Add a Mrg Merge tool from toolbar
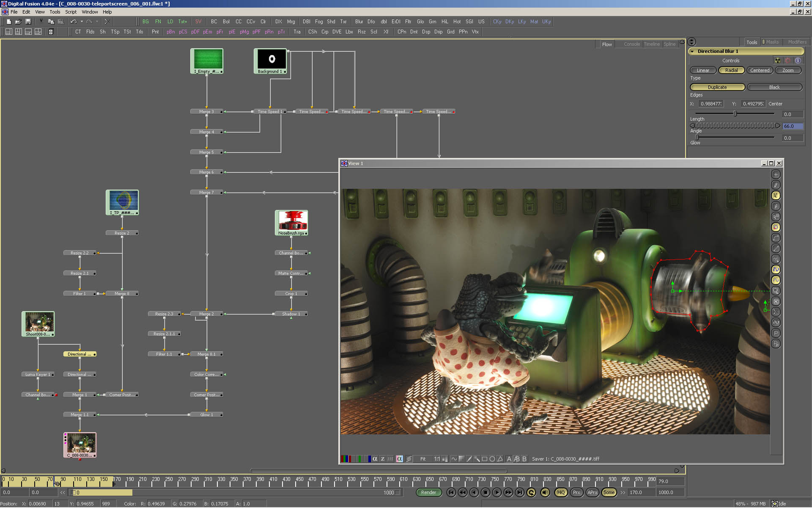 [291, 22]
